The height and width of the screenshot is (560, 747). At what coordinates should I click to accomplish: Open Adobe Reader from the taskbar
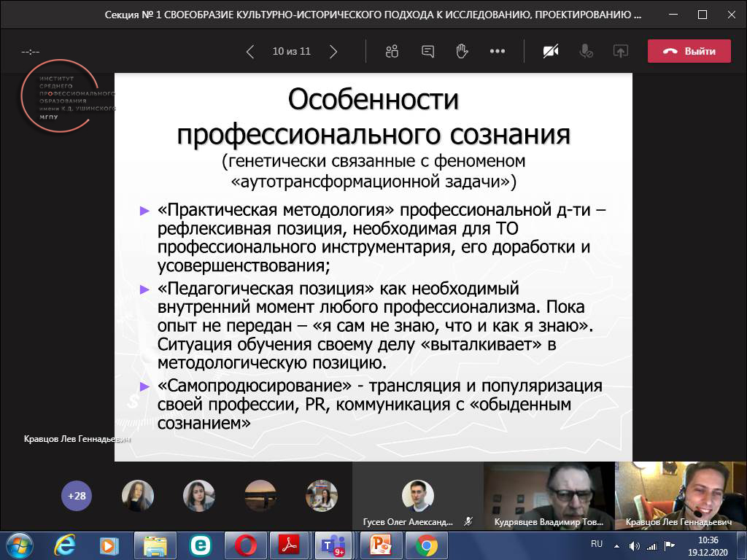coord(290,545)
